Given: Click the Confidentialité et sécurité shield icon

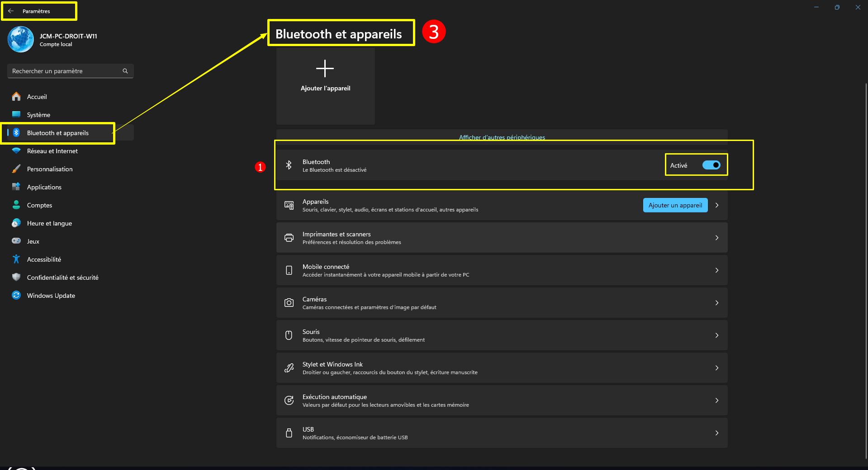Looking at the screenshot, I should click(16, 277).
